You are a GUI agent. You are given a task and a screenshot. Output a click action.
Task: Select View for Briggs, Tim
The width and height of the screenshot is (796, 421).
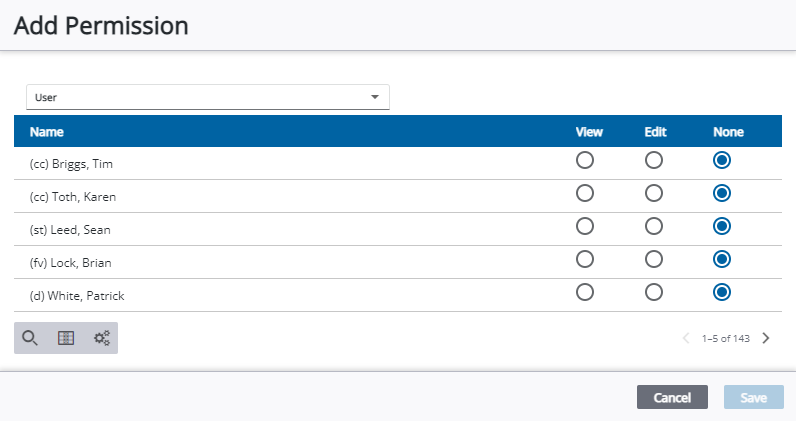585,160
